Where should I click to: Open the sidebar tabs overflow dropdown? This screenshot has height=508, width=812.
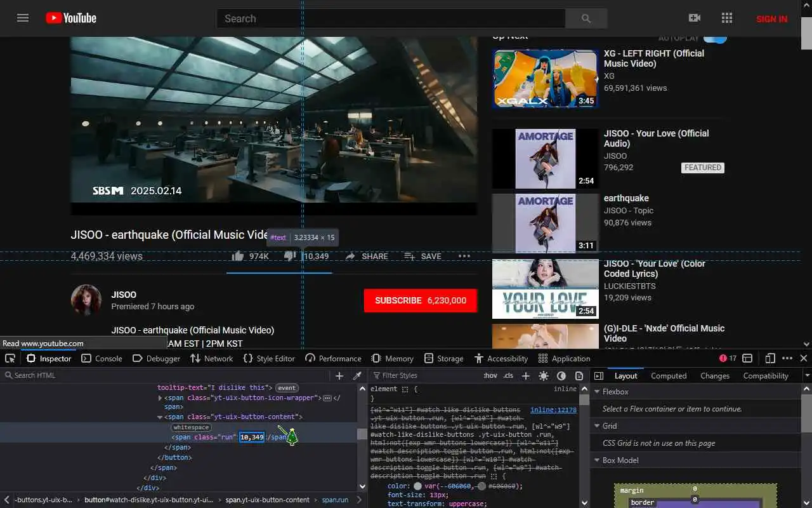pos(807,376)
